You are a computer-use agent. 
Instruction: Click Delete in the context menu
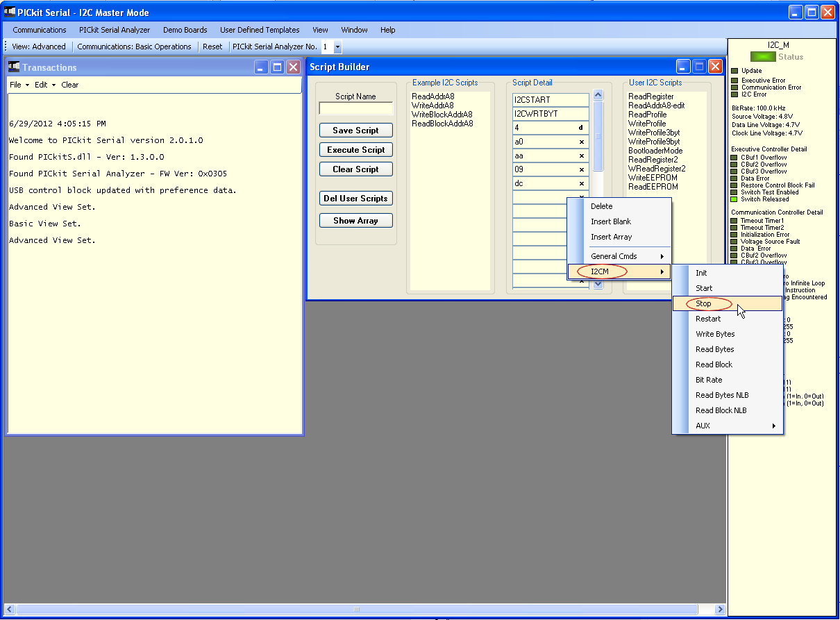point(619,206)
